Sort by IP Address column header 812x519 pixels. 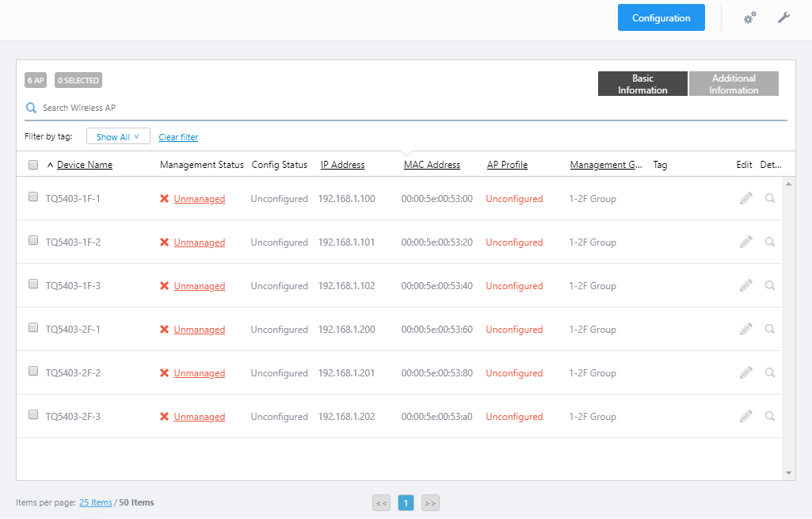tap(342, 165)
